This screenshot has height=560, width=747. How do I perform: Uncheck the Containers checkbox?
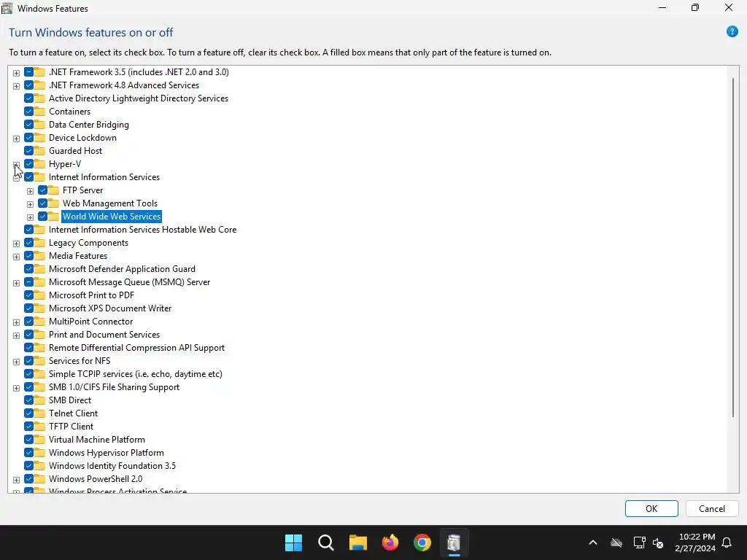(28, 112)
